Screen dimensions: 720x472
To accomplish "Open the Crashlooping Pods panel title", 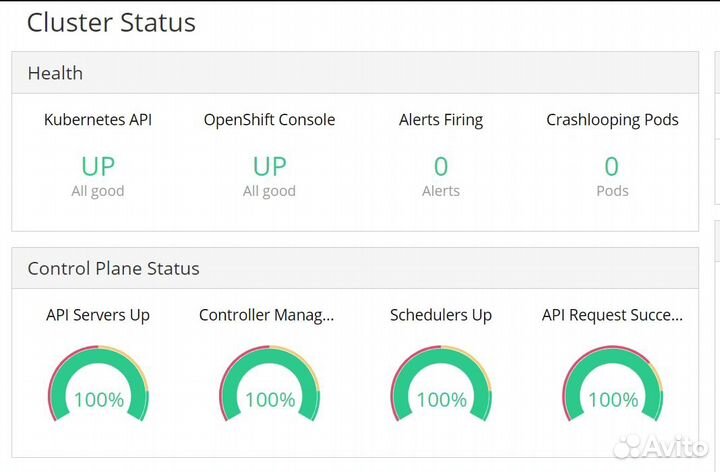I will point(612,120).
